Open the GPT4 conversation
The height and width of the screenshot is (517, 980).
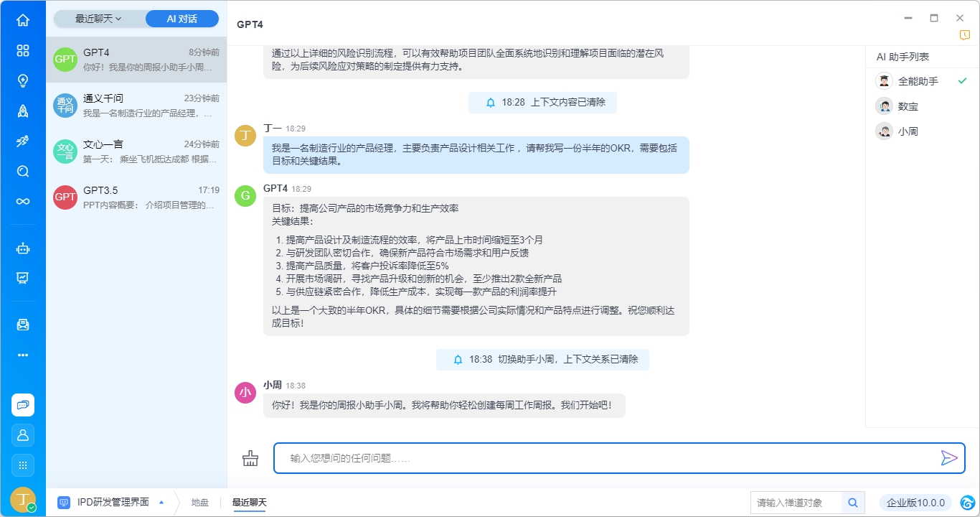tap(136, 60)
